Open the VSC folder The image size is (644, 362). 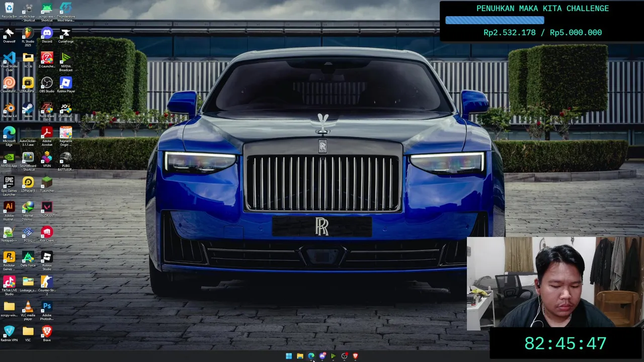[28, 334]
